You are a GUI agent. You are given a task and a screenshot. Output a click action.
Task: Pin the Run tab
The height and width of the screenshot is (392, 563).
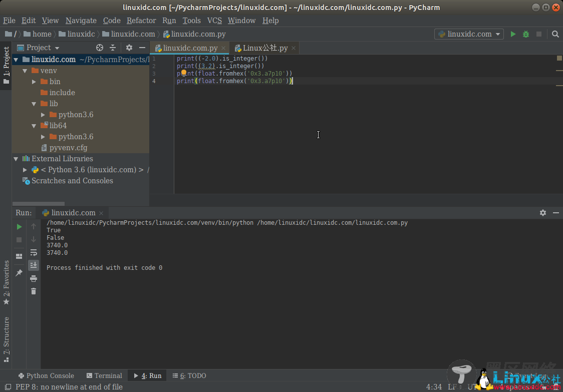pos(20,273)
